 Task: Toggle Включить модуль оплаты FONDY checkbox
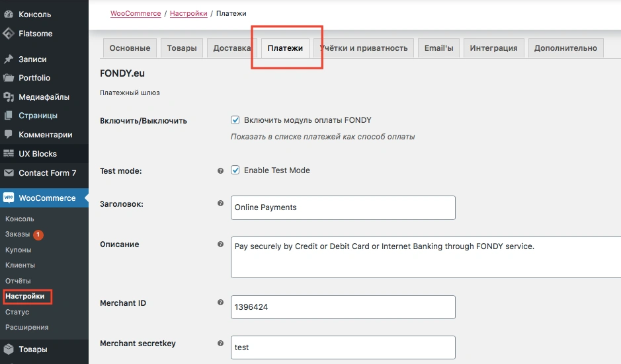tap(235, 120)
